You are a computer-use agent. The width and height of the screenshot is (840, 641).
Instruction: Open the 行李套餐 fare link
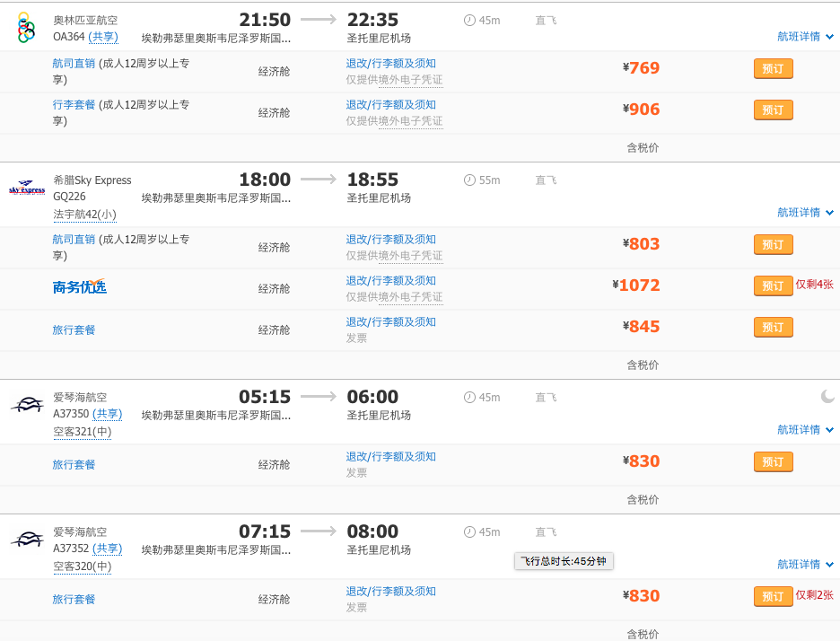pos(74,105)
